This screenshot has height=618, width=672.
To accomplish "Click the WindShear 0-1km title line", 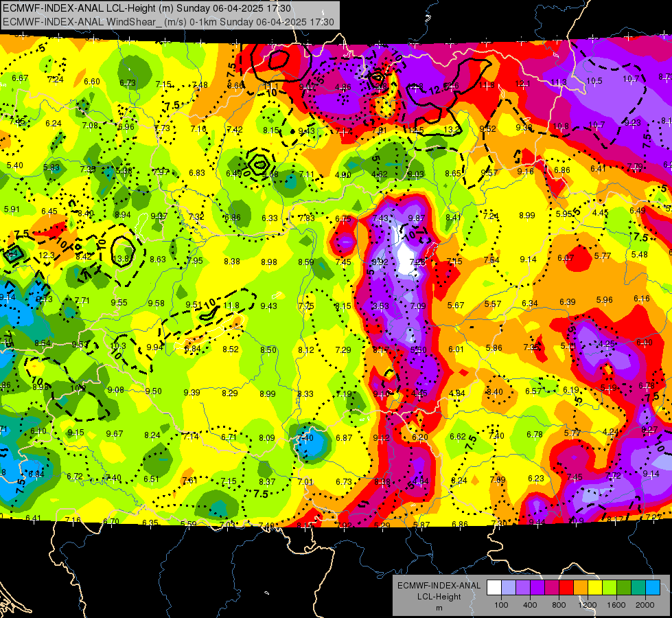I will pos(168,22).
